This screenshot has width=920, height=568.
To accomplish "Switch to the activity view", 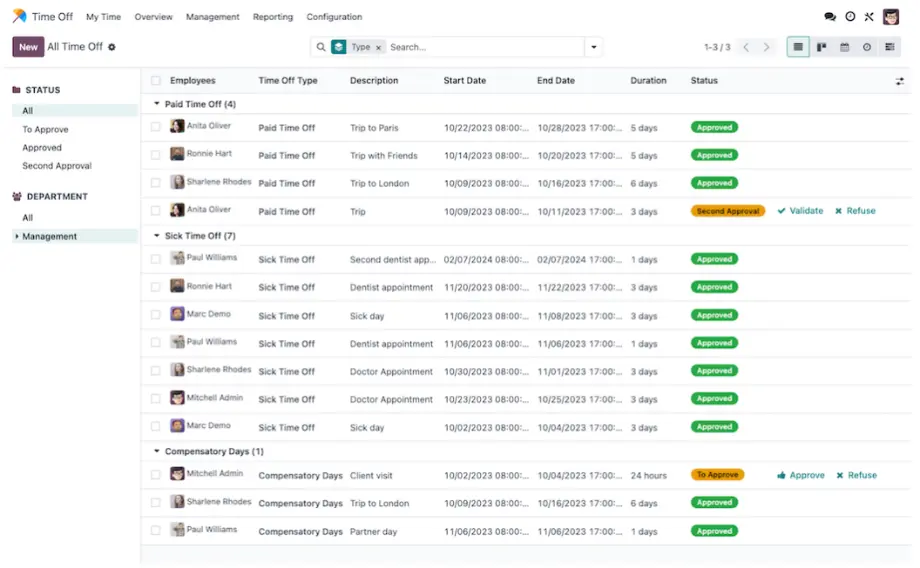I will click(x=867, y=47).
